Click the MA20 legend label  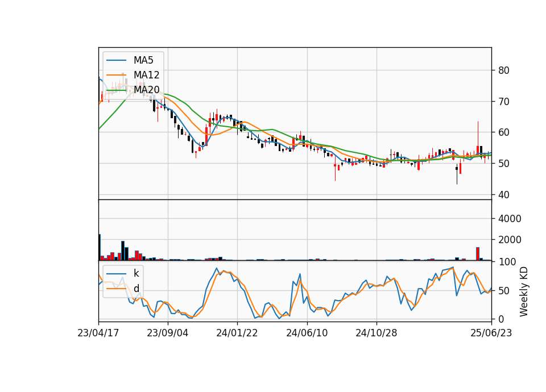tap(146, 90)
